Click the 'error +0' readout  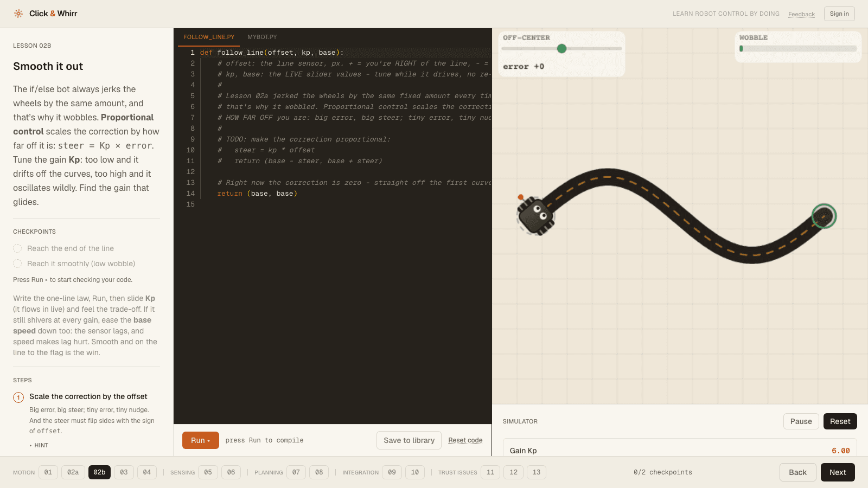click(x=524, y=66)
